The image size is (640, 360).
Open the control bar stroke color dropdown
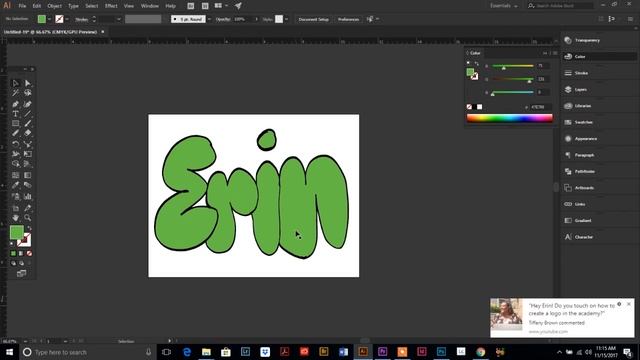pyautogui.click(x=67, y=19)
